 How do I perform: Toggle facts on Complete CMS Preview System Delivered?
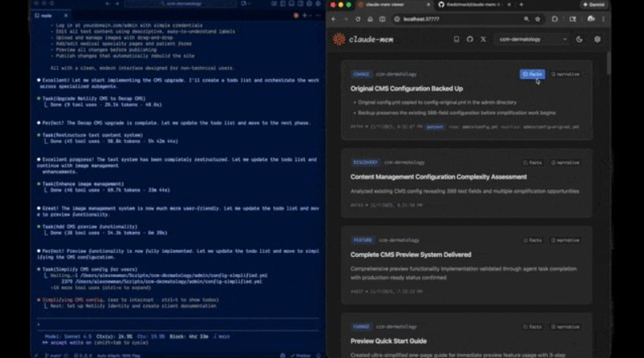coord(532,240)
